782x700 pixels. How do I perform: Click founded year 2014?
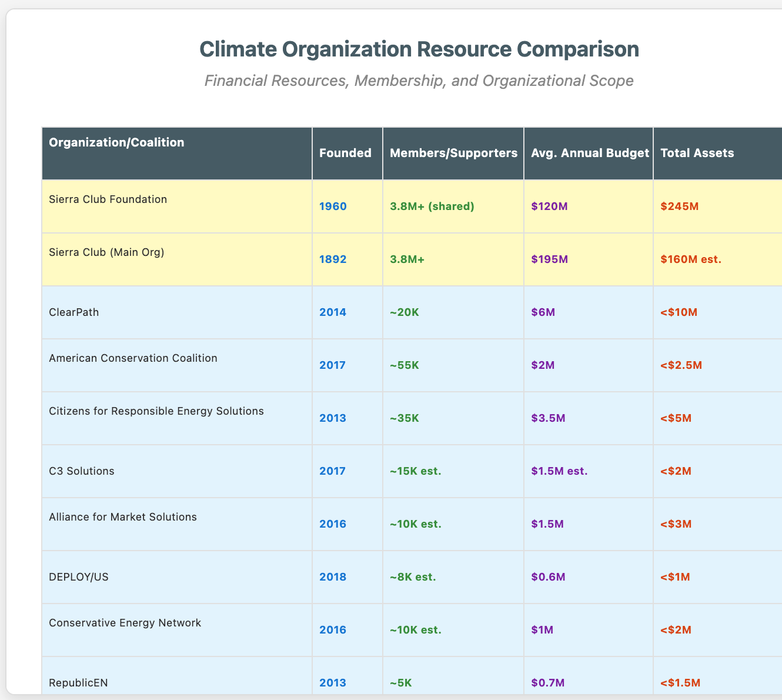[x=333, y=312]
